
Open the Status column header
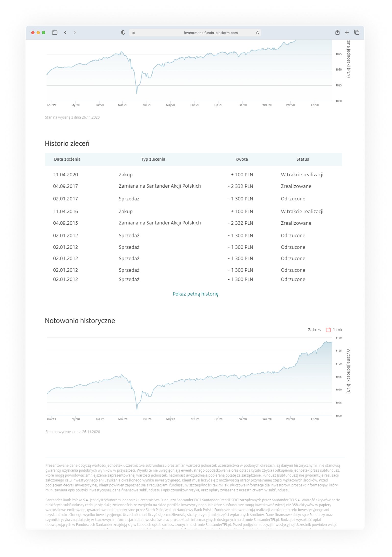(303, 159)
